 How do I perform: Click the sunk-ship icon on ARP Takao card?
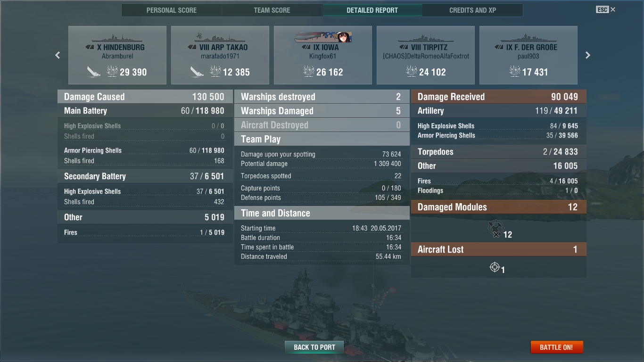[x=197, y=72]
